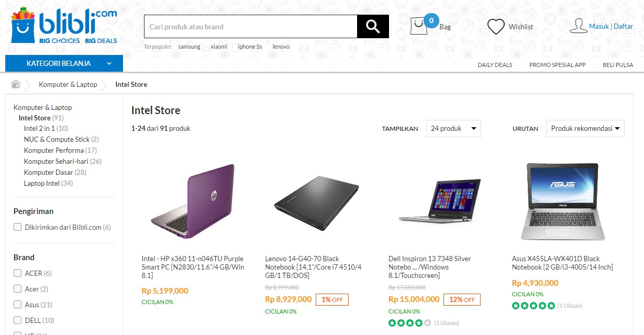644x335 pixels.
Task: Click the Blibli.com logo
Action: (64, 26)
